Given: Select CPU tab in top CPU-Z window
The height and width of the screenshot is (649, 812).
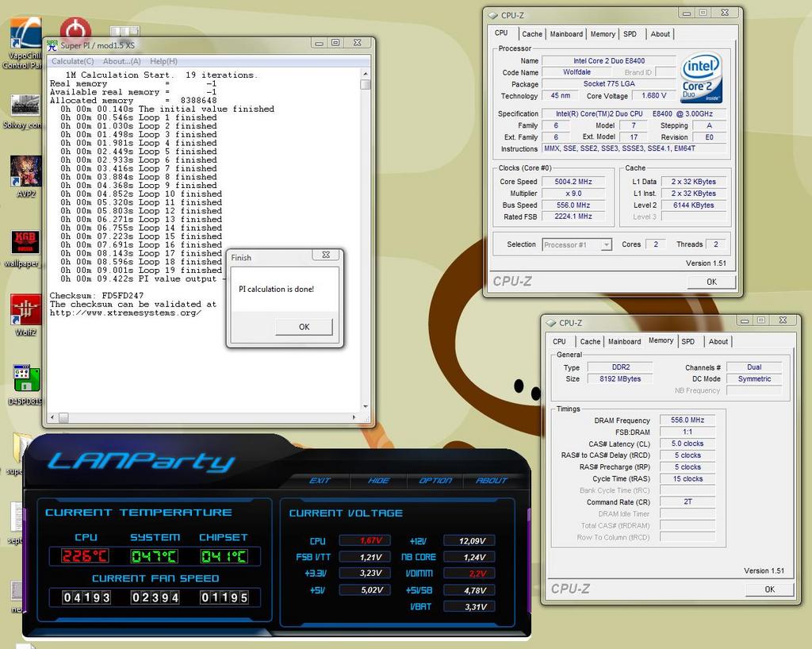Looking at the screenshot, I should pyautogui.click(x=501, y=33).
